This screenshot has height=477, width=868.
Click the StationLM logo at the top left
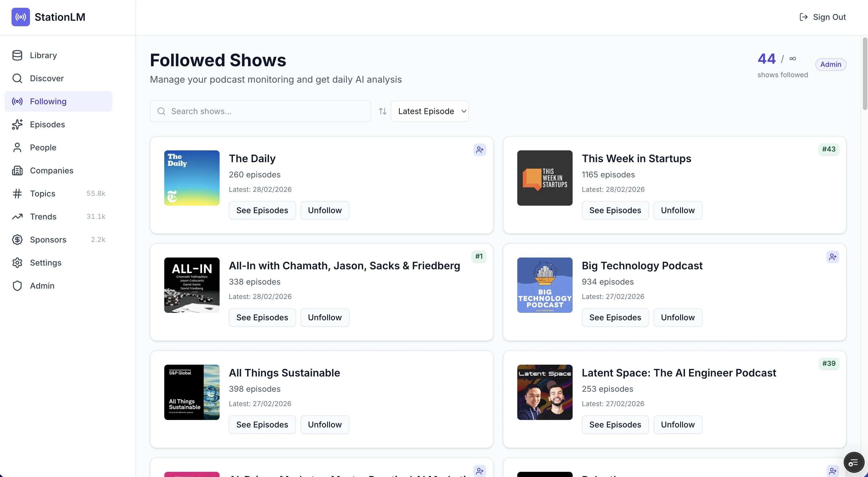pyautogui.click(x=48, y=17)
